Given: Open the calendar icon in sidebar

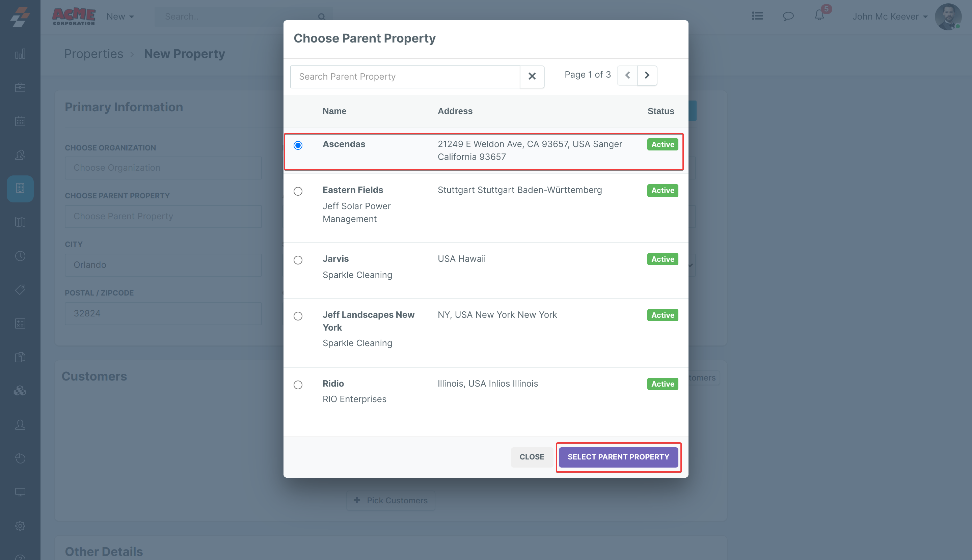Looking at the screenshot, I should [20, 121].
